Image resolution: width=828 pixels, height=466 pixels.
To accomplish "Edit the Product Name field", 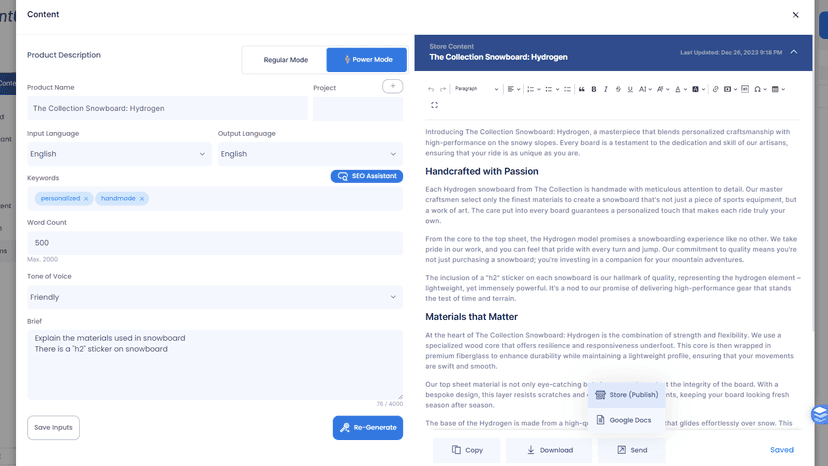I will pos(167,108).
